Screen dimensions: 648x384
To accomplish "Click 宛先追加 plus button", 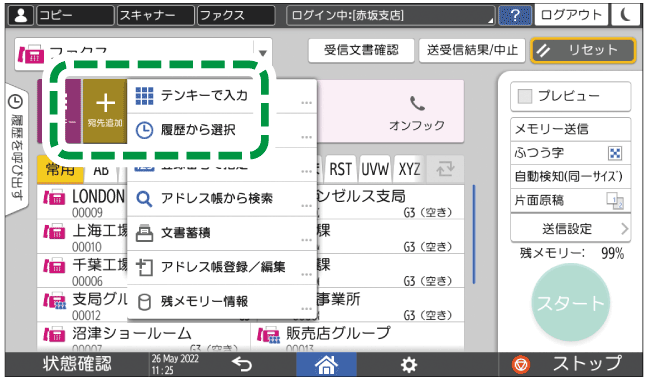I will [105, 111].
